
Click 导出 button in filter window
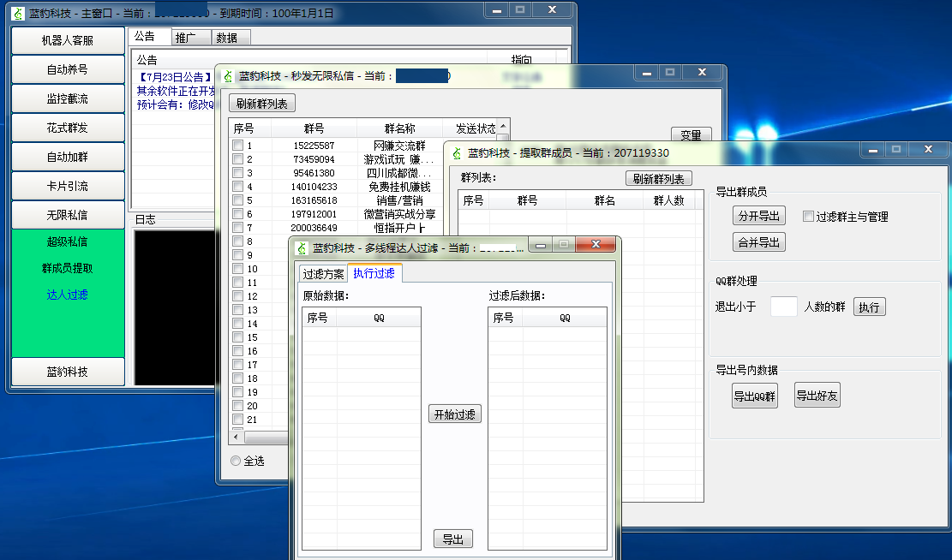point(453,539)
